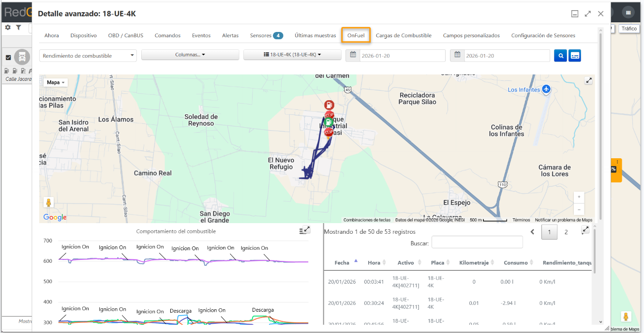
Task: Click the gray truck vehicle avatar
Action: (22, 57)
